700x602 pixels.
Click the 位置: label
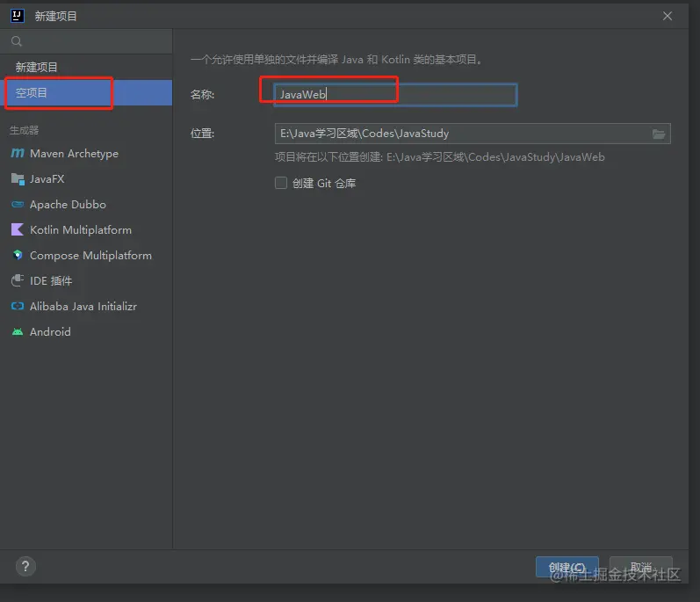[202, 133]
